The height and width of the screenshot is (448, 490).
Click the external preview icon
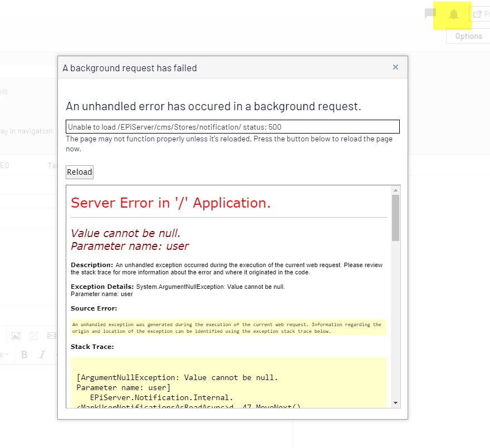tap(477, 14)
